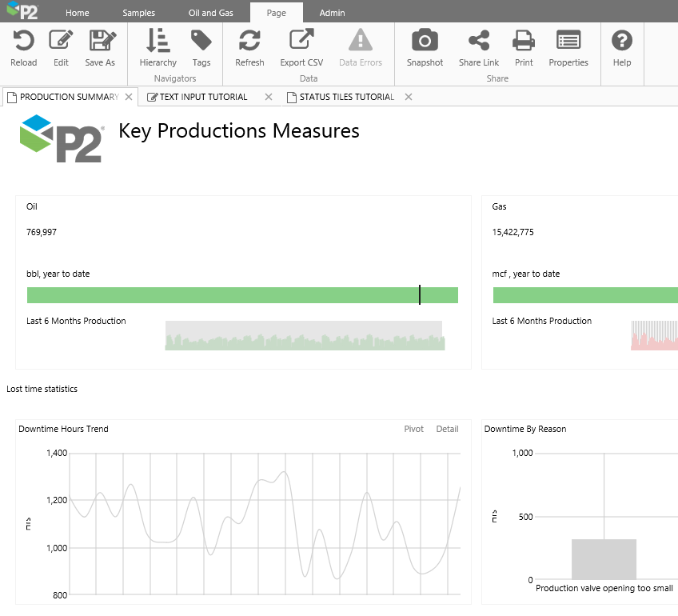Open the Oil and Gas menu tab
The image size is (678, 616).
[x=210, y=13]
